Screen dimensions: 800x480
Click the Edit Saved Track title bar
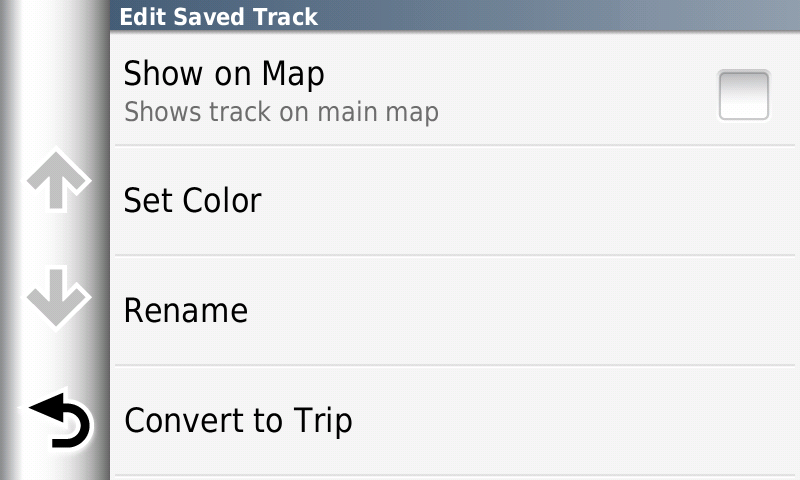[x=455, y=16]
